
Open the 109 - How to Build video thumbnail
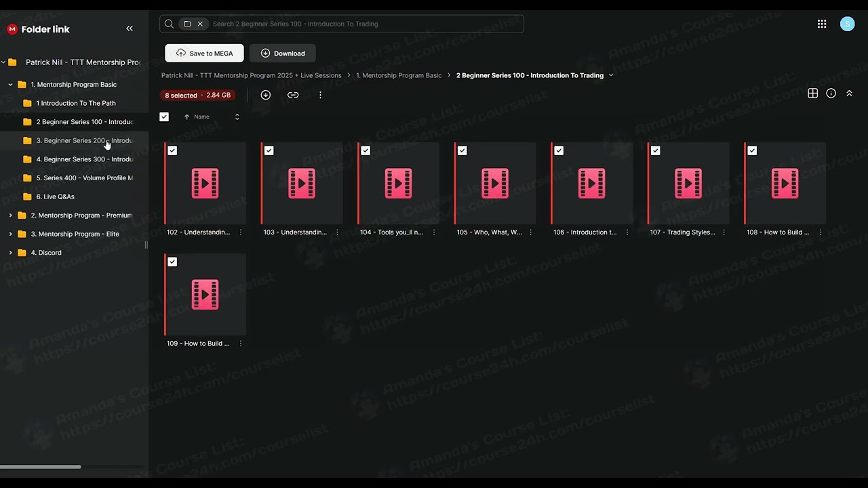205,294
